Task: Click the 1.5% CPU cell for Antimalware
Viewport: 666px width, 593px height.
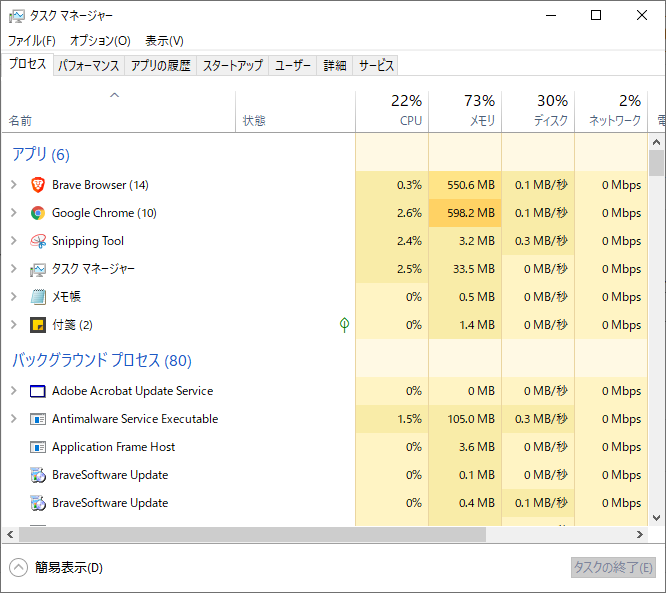Action: tap(392, 419)
